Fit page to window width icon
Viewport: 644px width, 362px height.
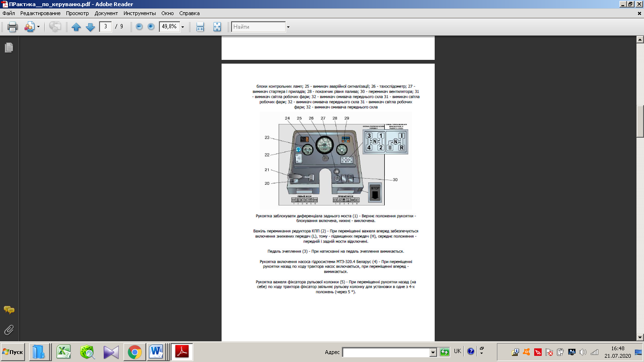200,27
